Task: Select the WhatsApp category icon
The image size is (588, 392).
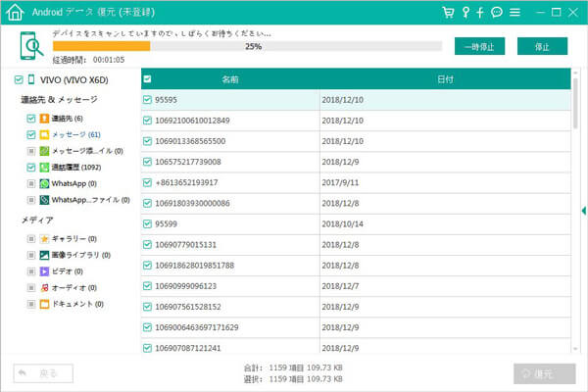Action: pyautogui.click(x=44, y=183)
